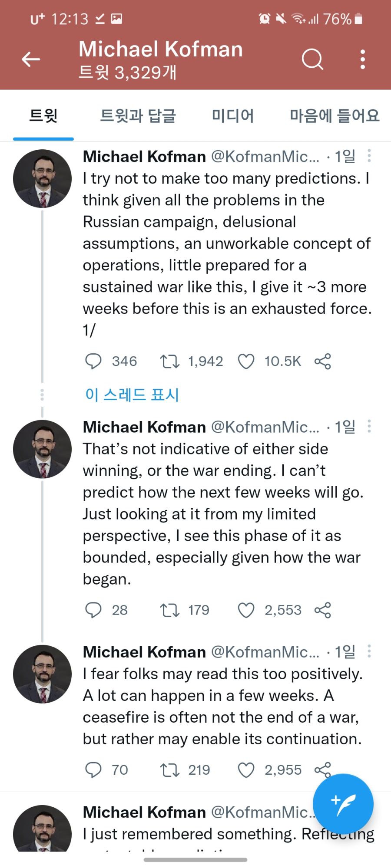Reply to the tweet with 28 replies
The width and height of the screenshot is (391, 868).
[93, 610]
